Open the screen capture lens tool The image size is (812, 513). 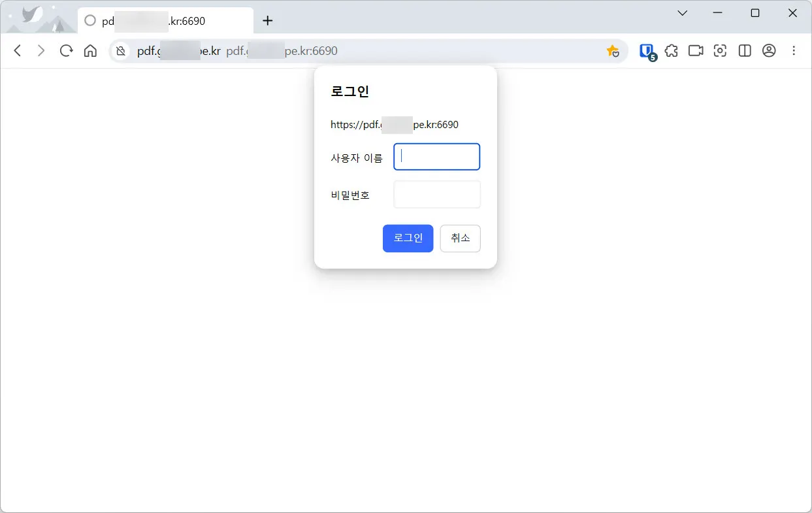(x=720, y=50)
